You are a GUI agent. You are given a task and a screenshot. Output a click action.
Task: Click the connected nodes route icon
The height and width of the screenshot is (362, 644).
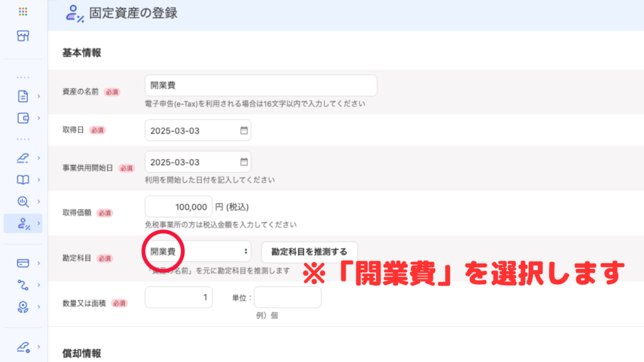pyautogui.click(x=23, y=285)
